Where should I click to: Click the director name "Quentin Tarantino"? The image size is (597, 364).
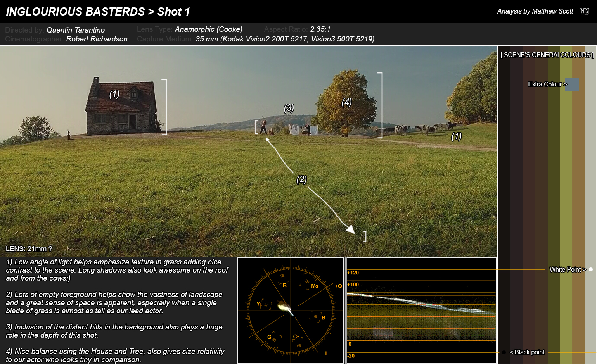coord(76,30)
